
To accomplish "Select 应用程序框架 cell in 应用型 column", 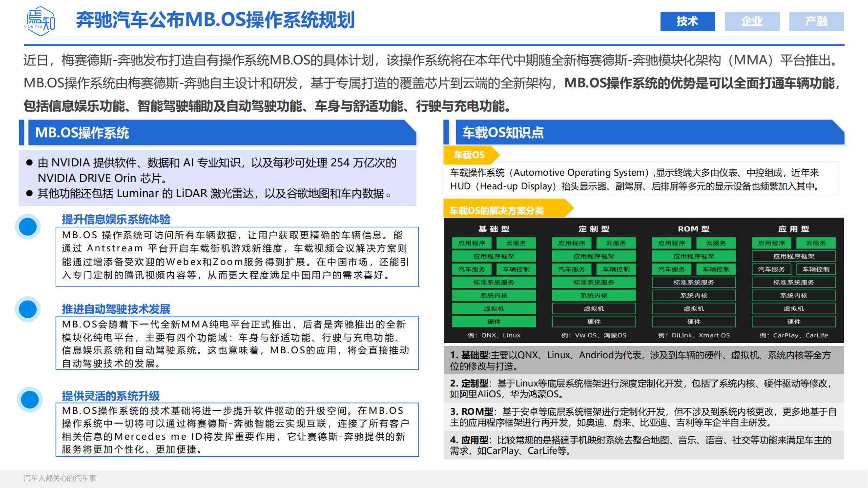I will (794, 256).
